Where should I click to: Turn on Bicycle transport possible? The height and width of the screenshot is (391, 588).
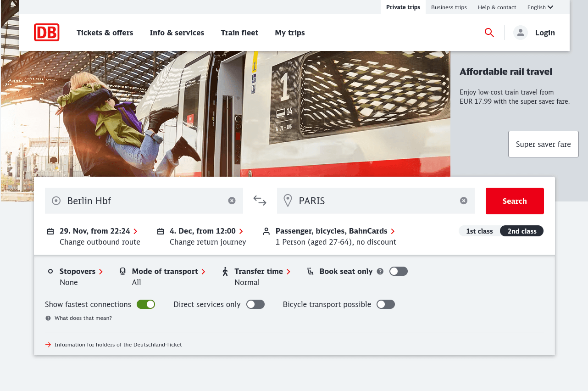pos(385,304)
